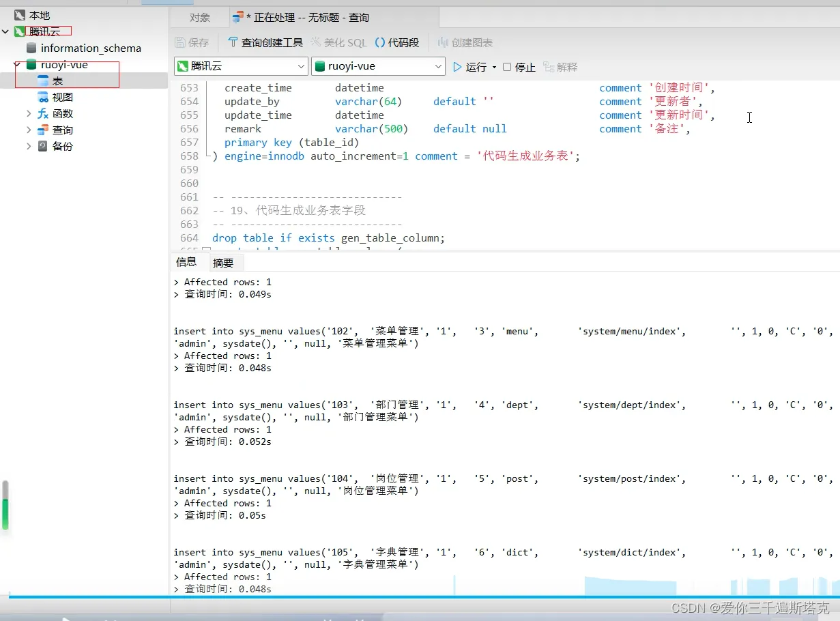Select information_schema in the tree
The height and width of the screenshot is (621, 840).
[x=91, y=48]
